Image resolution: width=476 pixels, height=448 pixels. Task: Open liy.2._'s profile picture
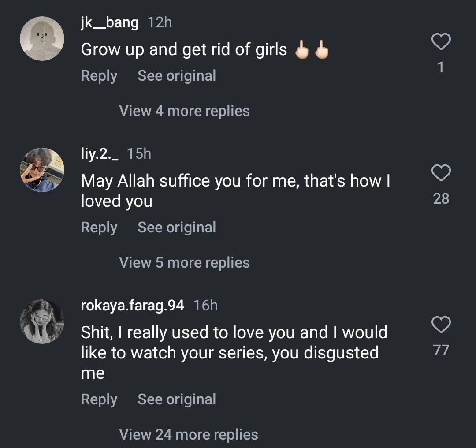tap(42, 170)
